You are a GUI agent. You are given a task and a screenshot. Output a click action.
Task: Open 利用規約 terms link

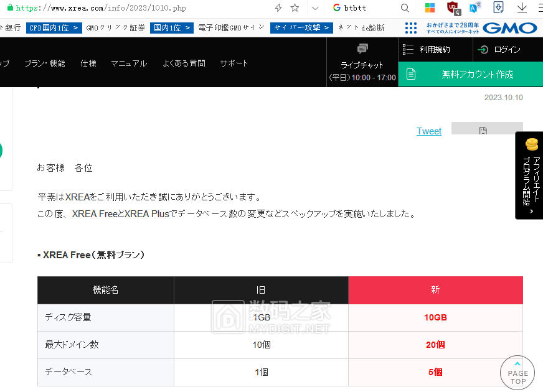(435, 50)
